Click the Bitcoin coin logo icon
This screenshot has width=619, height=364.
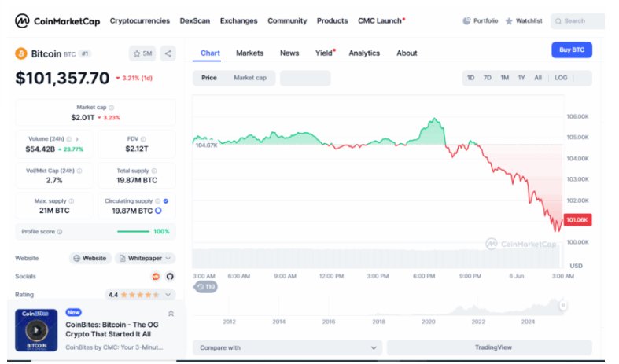[21, 53]
